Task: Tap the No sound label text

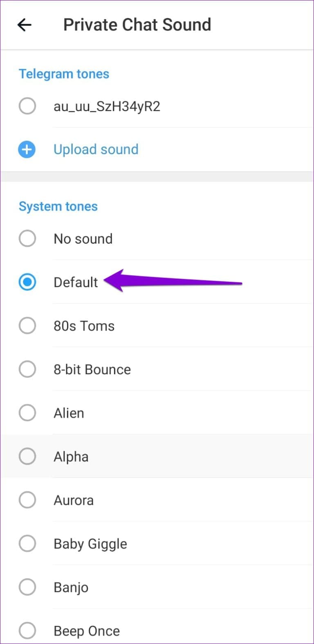Action: point(83,238)
